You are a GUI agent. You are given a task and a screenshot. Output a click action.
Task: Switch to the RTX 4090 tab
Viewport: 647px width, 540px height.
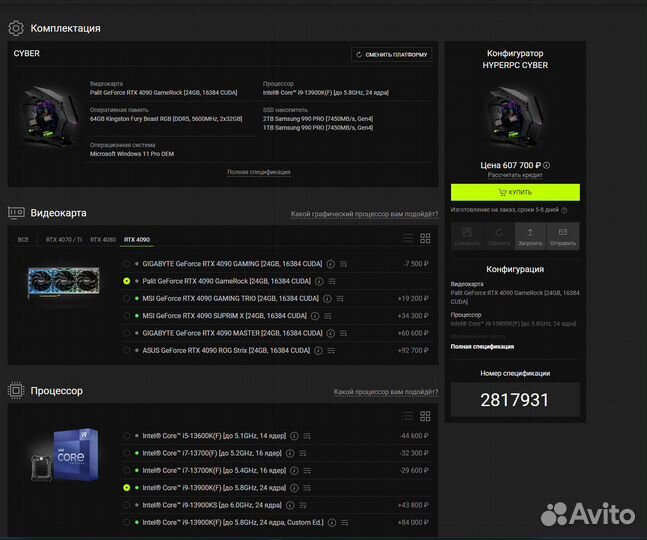137,240
